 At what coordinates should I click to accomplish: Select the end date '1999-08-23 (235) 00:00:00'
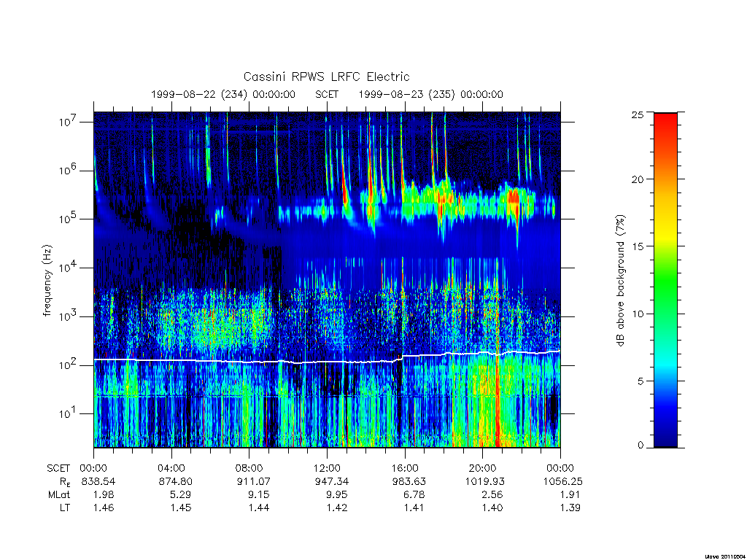coord(430,94)
